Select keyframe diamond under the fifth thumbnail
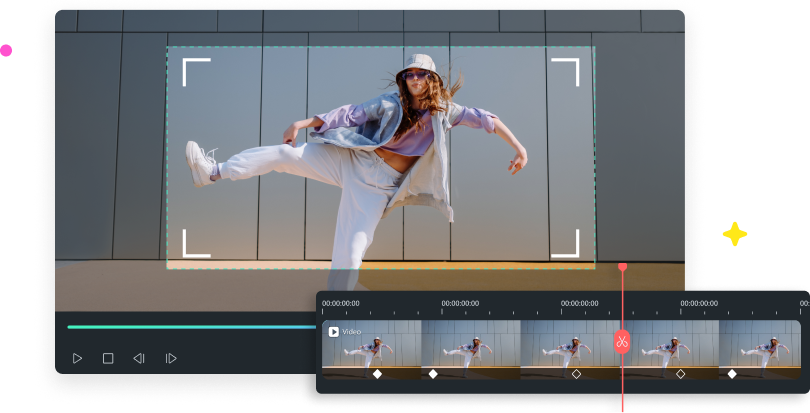This screenshot has height=413, width=810. point(732,374)
